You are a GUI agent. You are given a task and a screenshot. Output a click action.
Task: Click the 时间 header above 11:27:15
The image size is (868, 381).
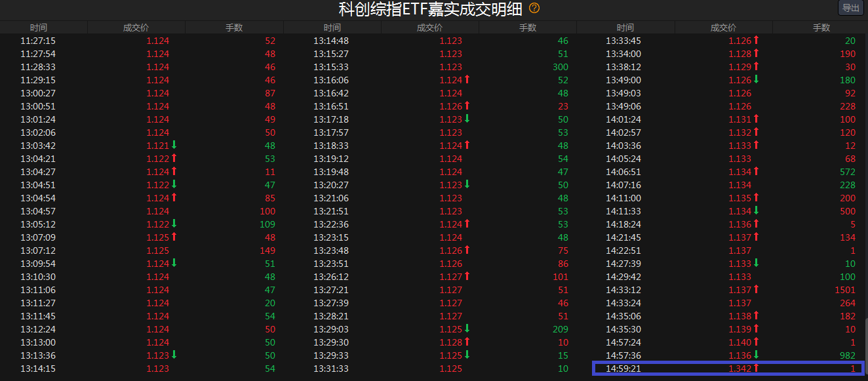(39, 28)
